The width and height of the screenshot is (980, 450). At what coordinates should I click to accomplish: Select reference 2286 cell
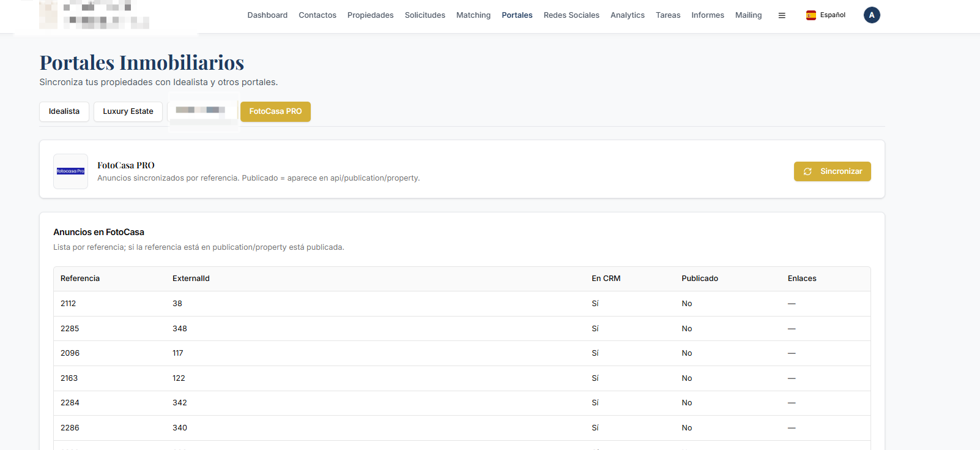(x=70, y=428)
